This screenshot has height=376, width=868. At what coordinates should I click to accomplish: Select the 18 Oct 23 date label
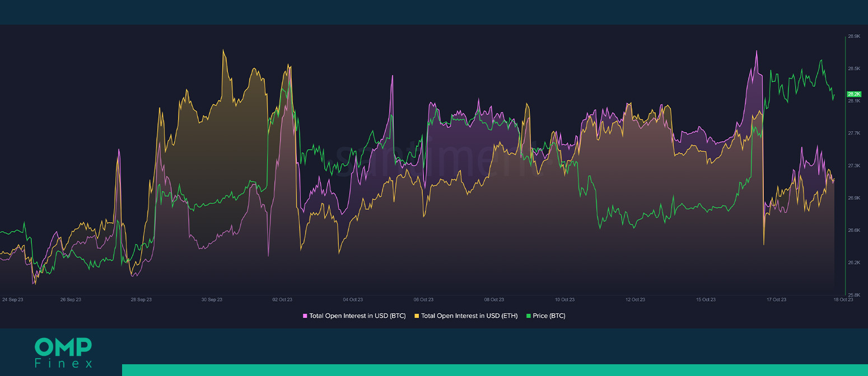click(843, 300)
